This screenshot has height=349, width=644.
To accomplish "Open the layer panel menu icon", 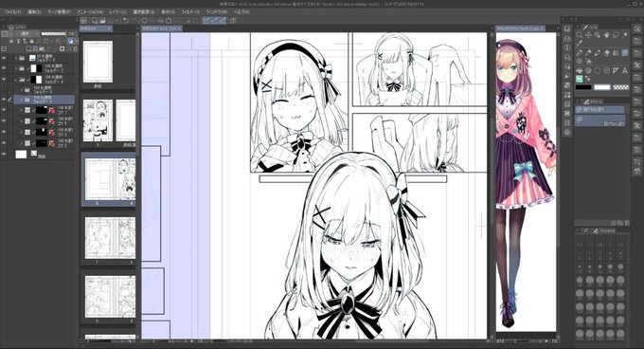I will [3, 28].
